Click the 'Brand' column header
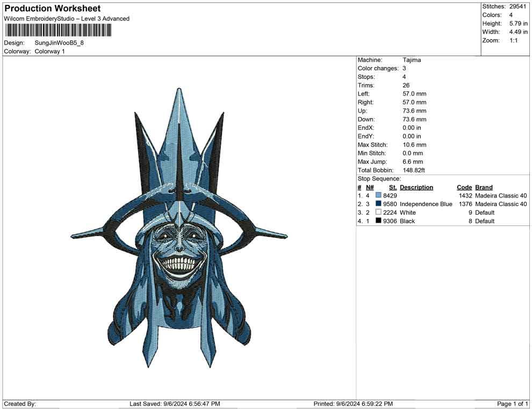This screenshot has height=409, width=532. [x=484, y=187]
